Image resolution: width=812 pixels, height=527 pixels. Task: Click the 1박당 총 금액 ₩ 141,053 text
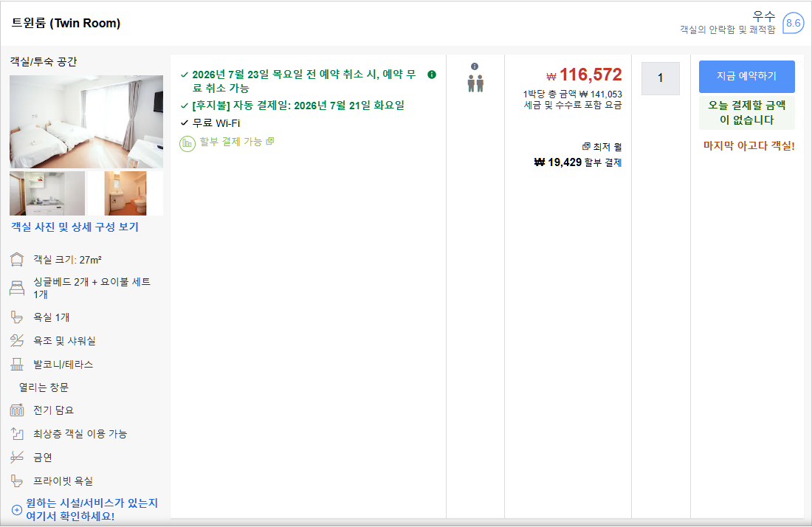[x=572, y=94]
